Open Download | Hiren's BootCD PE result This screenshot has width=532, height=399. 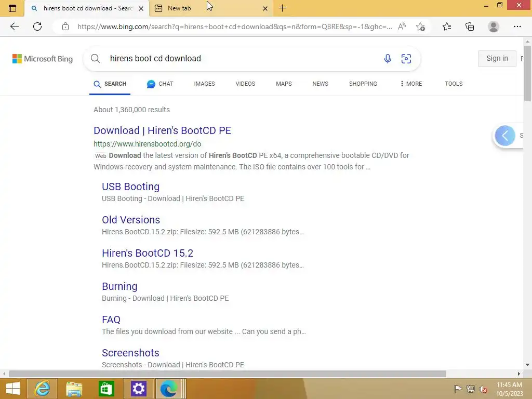point(162,130)
